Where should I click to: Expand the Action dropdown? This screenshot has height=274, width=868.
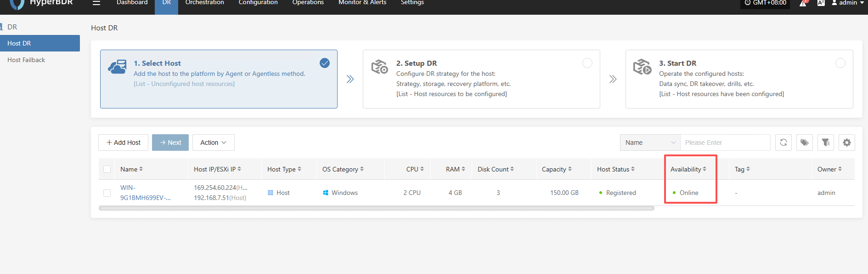213,143
